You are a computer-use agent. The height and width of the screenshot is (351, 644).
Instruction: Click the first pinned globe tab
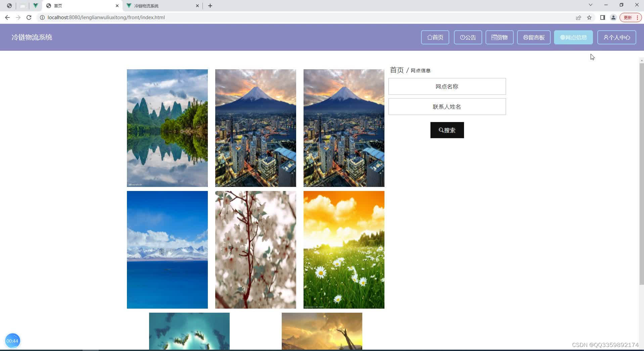[x=9, y=6]
